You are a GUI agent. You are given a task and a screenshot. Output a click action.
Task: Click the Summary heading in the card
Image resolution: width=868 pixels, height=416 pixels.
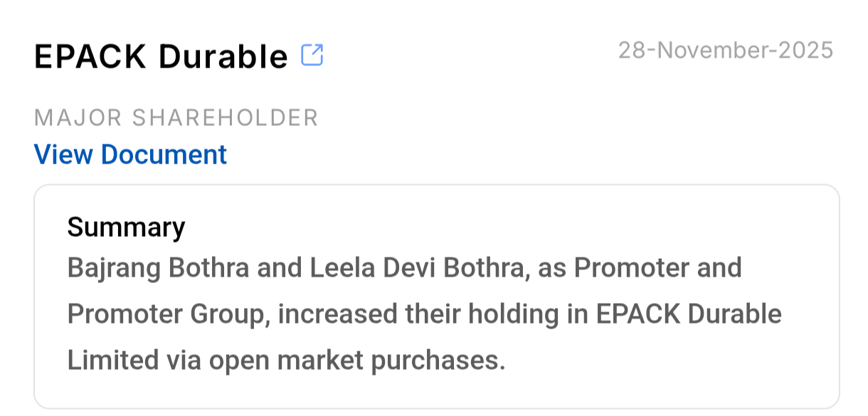point(126,228)
